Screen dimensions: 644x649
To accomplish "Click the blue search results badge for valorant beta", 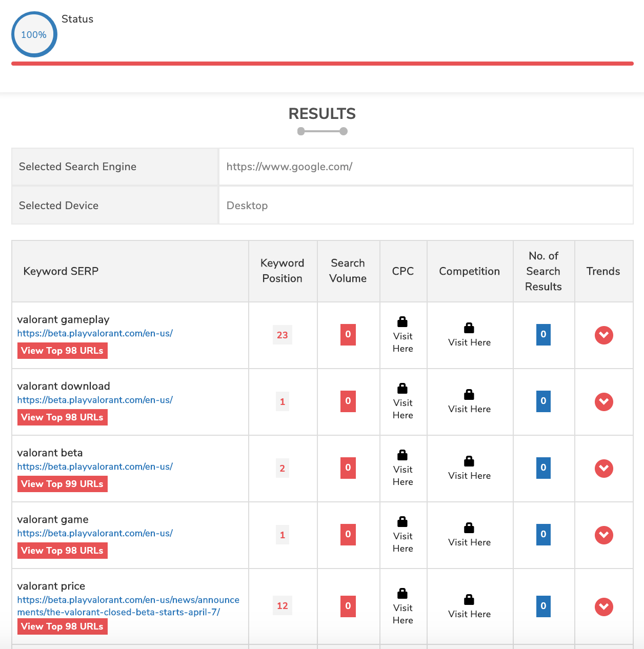I will 544,468.
